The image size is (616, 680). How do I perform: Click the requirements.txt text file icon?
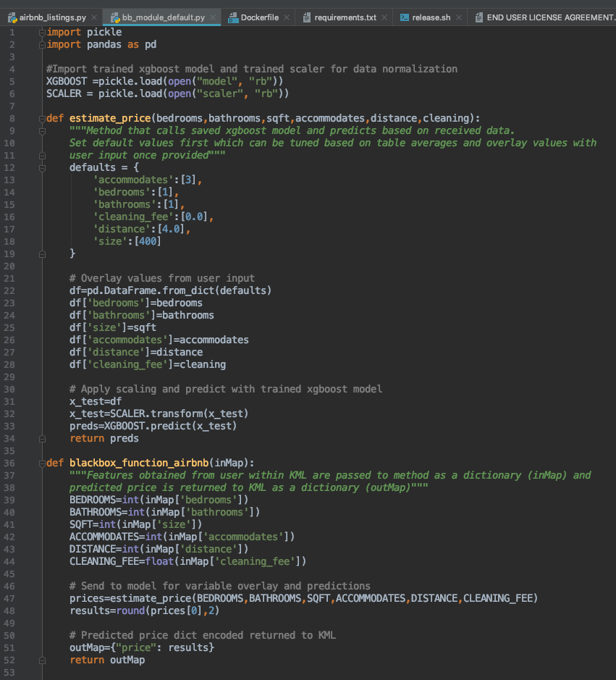[308, 17]
